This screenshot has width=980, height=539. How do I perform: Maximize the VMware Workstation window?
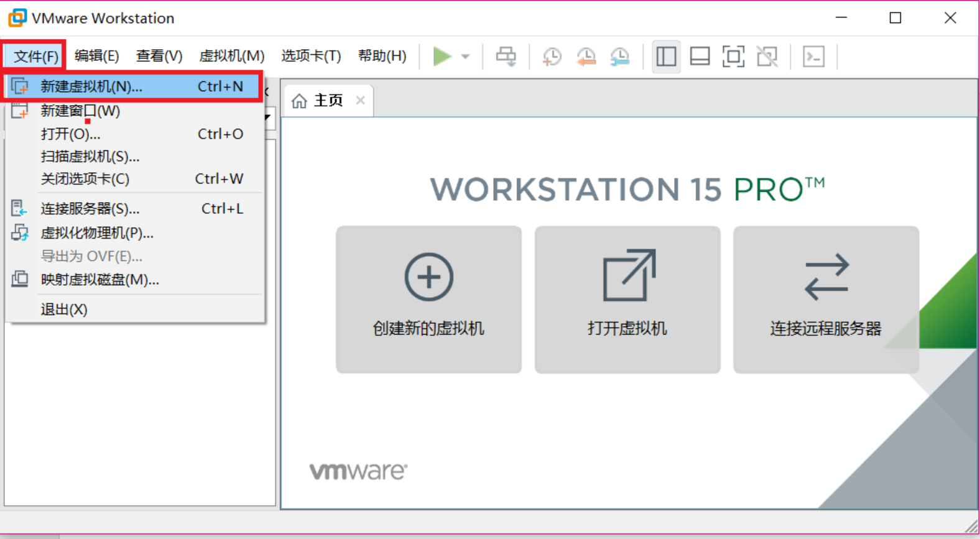click(x=895, y=18)
